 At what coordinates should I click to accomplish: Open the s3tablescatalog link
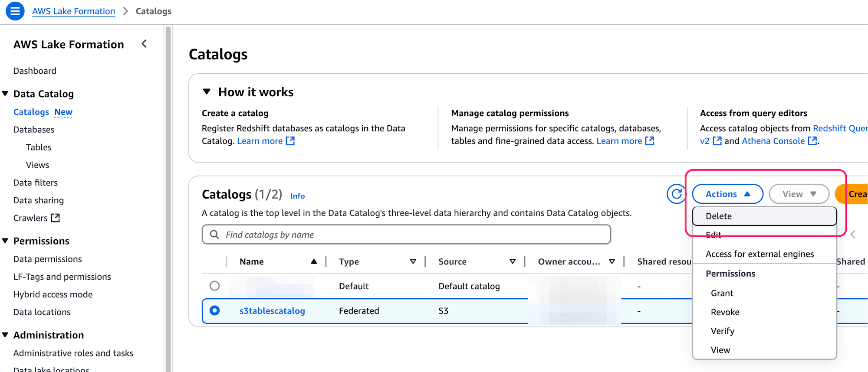tap(272, 310)
